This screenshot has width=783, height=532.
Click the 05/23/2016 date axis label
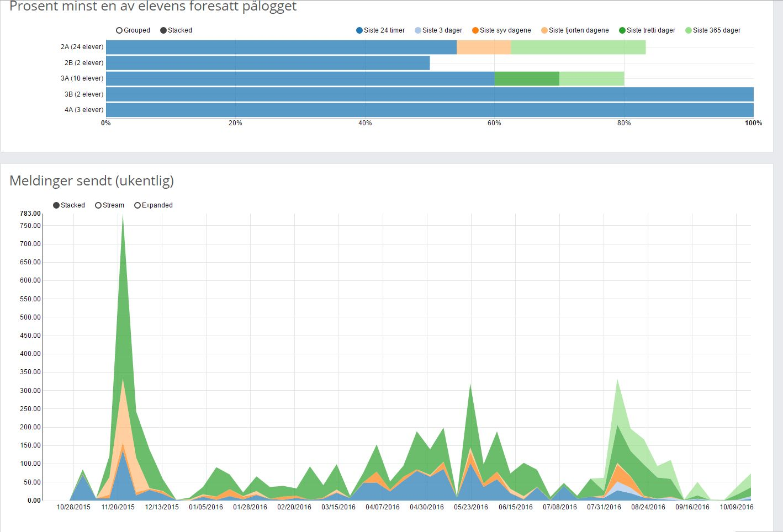tap(471, 507)
